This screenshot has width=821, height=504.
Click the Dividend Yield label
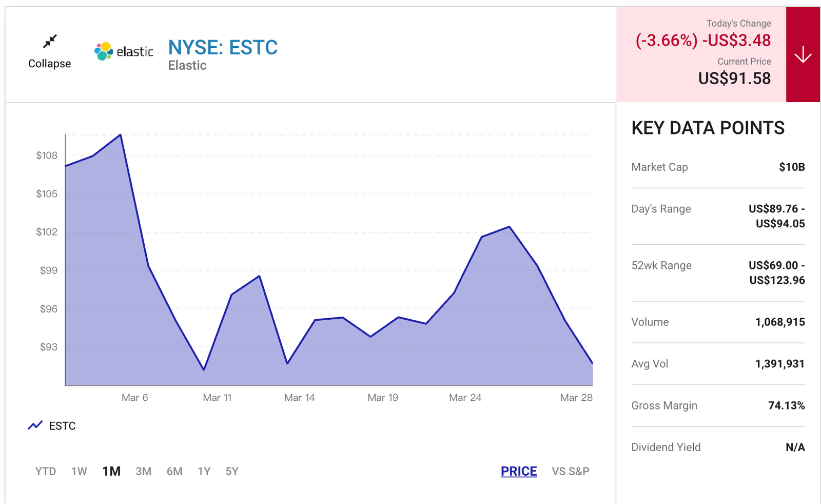666,447
